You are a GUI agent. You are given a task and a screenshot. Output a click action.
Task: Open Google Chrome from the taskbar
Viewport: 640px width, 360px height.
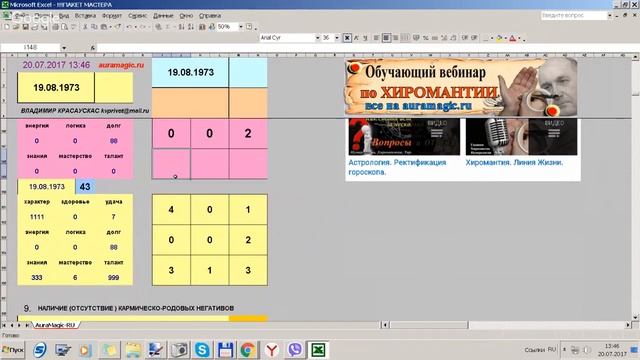248,350
